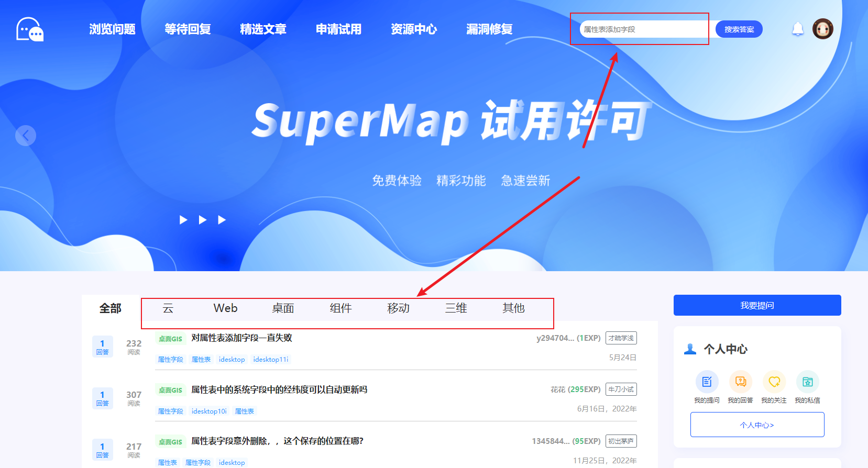868x468 pixels.
Task: Click the SuperMap 试用许可 banner
Action: pos(451,121)
